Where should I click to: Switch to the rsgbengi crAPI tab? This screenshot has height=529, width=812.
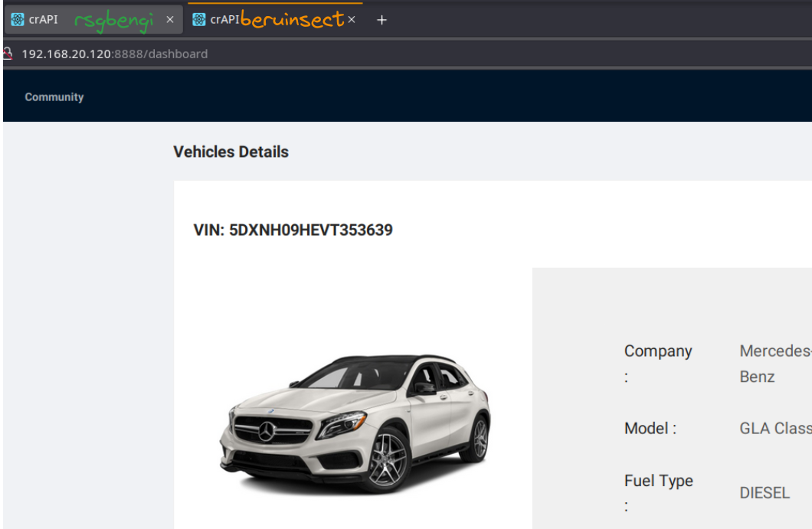click(x=92, y=20)
